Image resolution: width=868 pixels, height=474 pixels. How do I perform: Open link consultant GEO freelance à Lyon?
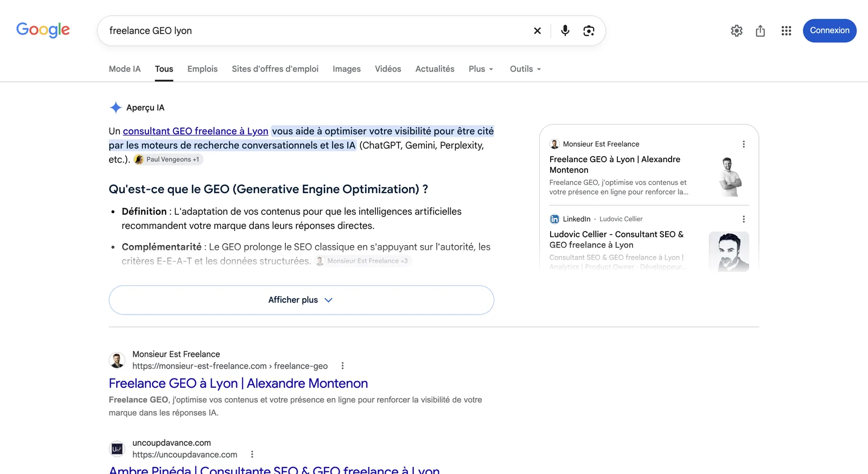pos(195,131)
